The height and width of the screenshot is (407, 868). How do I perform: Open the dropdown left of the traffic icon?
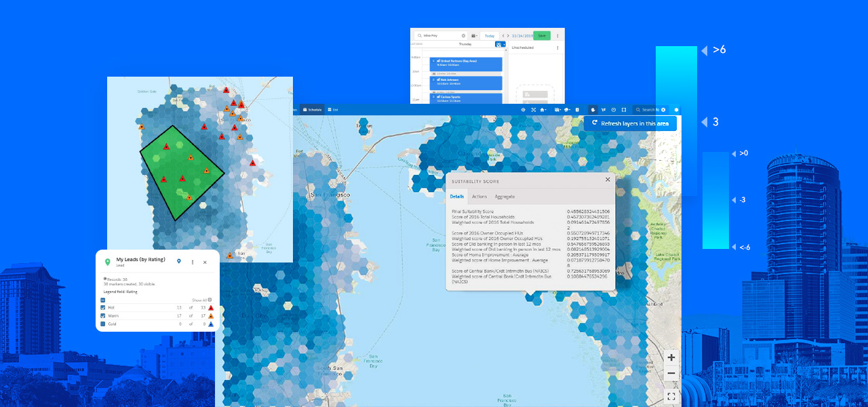click(x=567, y=110)
